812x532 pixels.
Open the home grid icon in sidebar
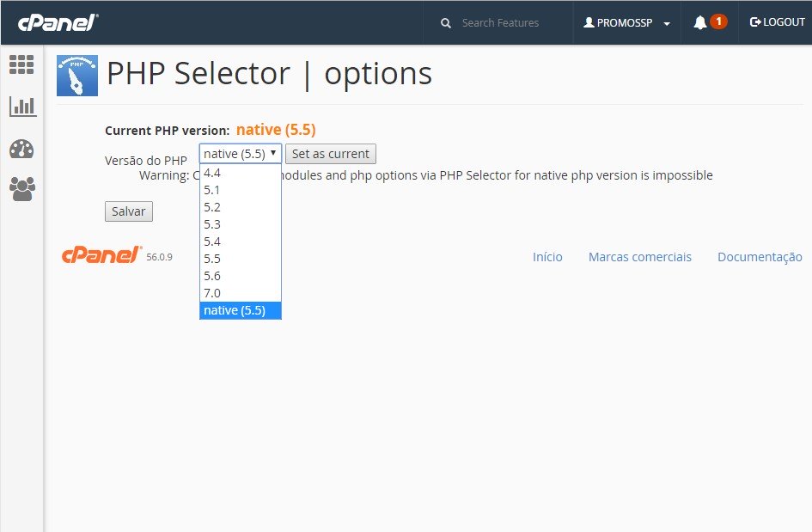coord(21,64)
